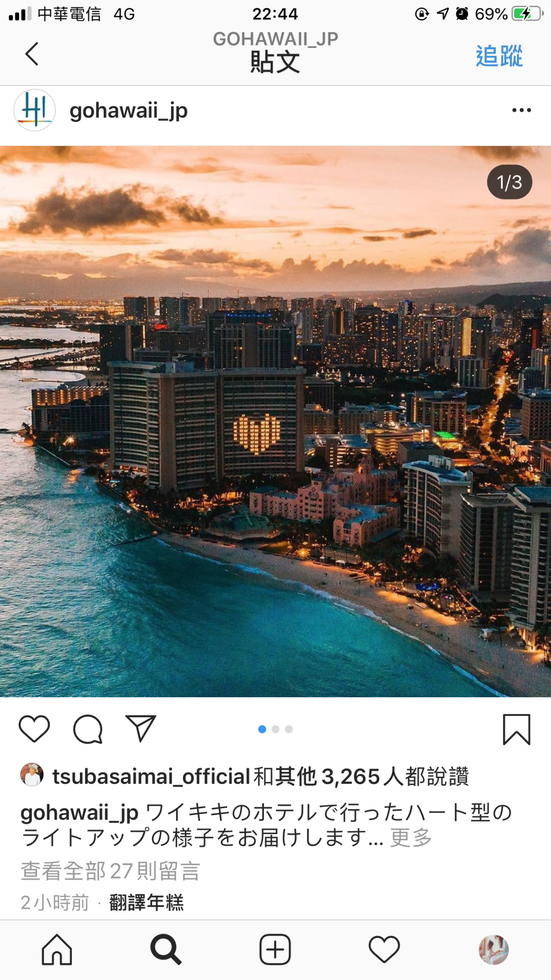Expand the caption with 更多
551x980 pixels.
[x=411, y=837]
